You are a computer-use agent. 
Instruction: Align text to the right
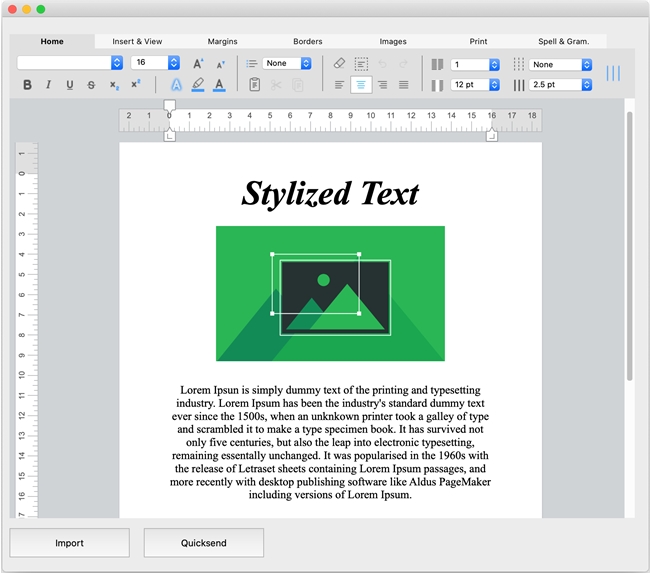[382, 85]
